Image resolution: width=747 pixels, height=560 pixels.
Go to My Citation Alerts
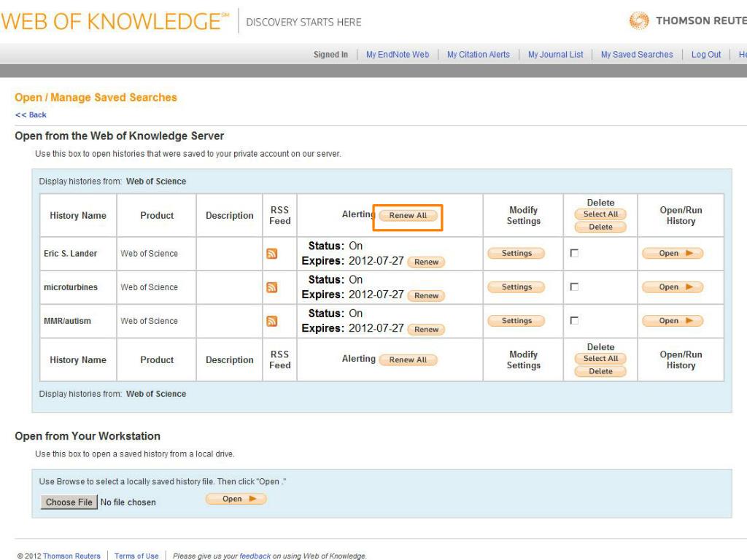479,54
